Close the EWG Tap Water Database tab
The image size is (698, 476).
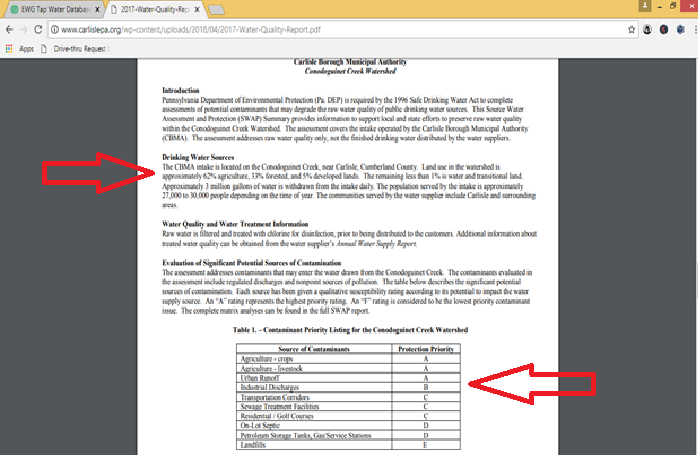coord(97,9)
